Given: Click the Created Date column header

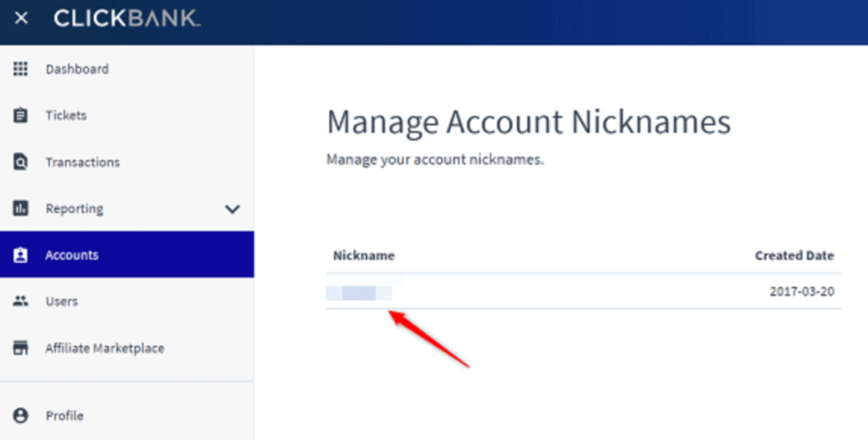Looking at the screenshot, I should point(794,255).
